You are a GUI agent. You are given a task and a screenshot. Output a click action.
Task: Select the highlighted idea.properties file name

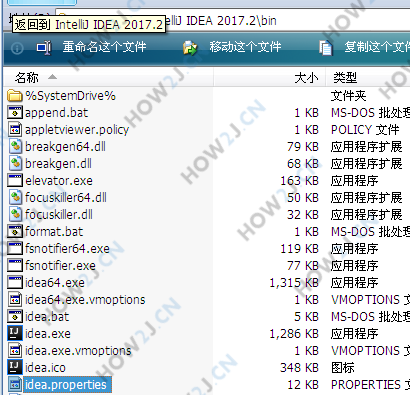pos(66,385)
